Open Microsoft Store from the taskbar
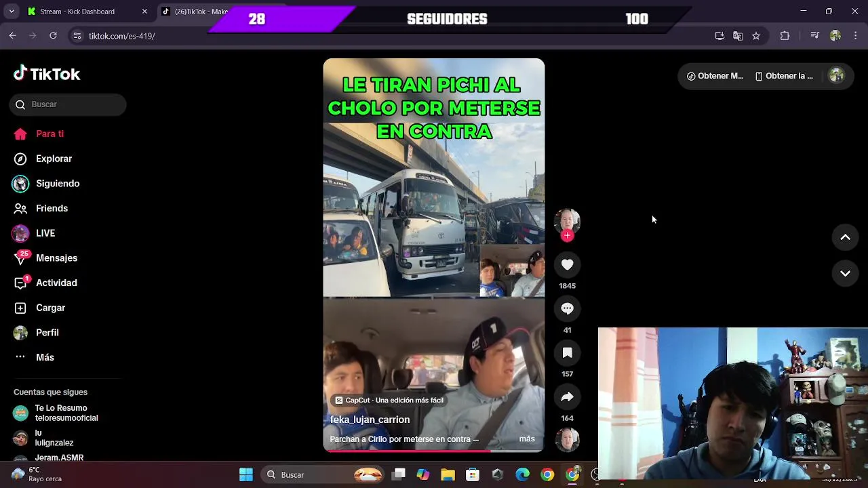 pos(473,474)
